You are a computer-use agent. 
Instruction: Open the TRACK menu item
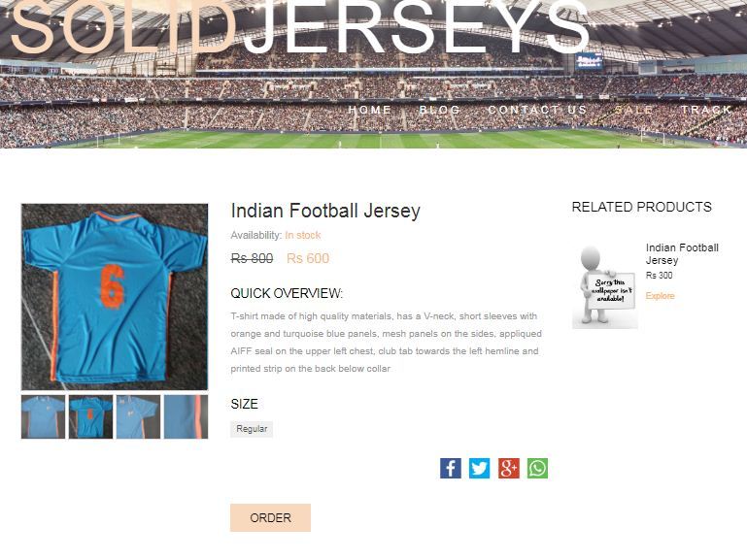point(706,110)
